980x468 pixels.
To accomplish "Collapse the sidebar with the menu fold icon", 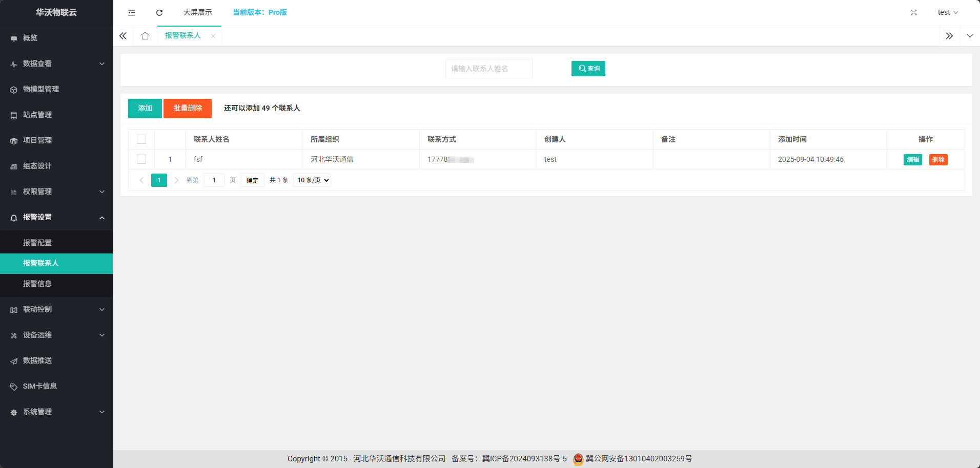I will [132, 12].
